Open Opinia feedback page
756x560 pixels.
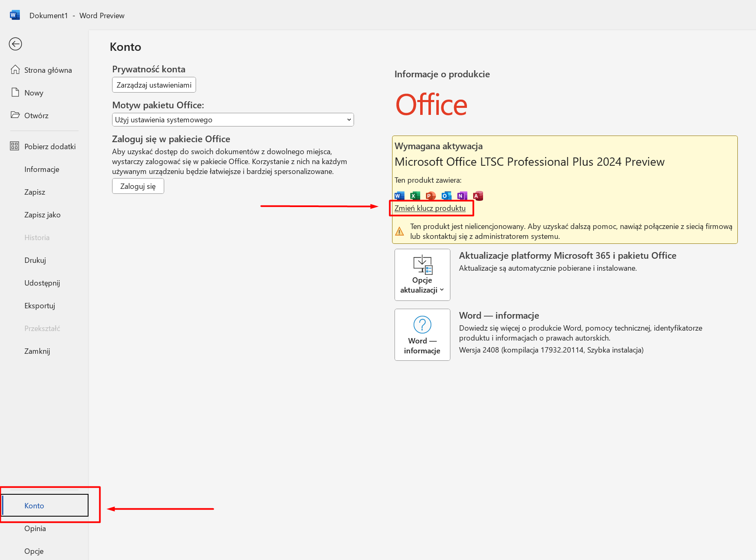coord(44,528)
